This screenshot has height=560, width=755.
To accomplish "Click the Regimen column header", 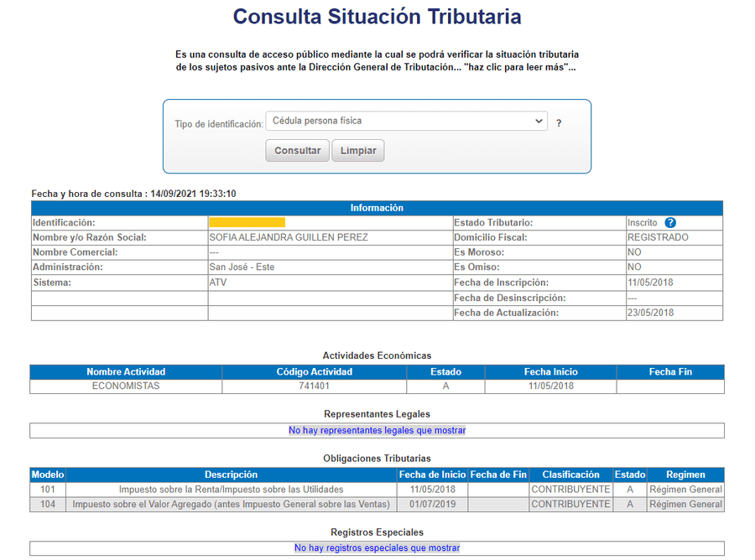I will click(x=685, y=474).
